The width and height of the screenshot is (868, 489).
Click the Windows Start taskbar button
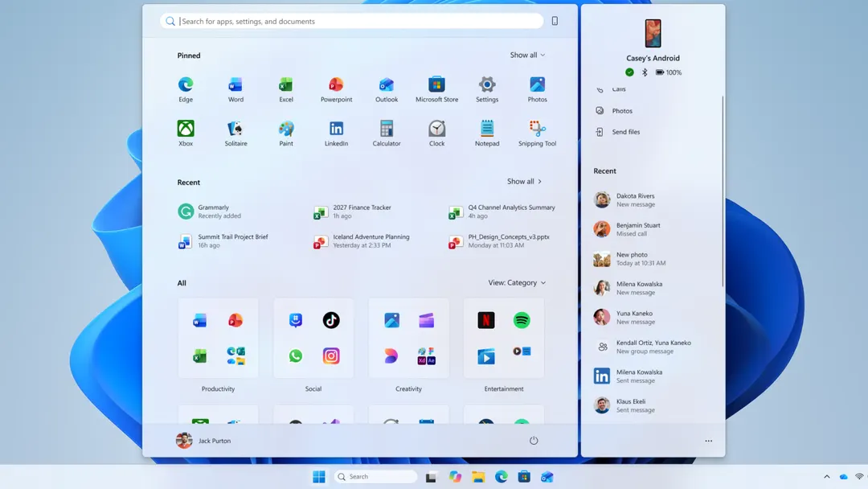point(319,477)
